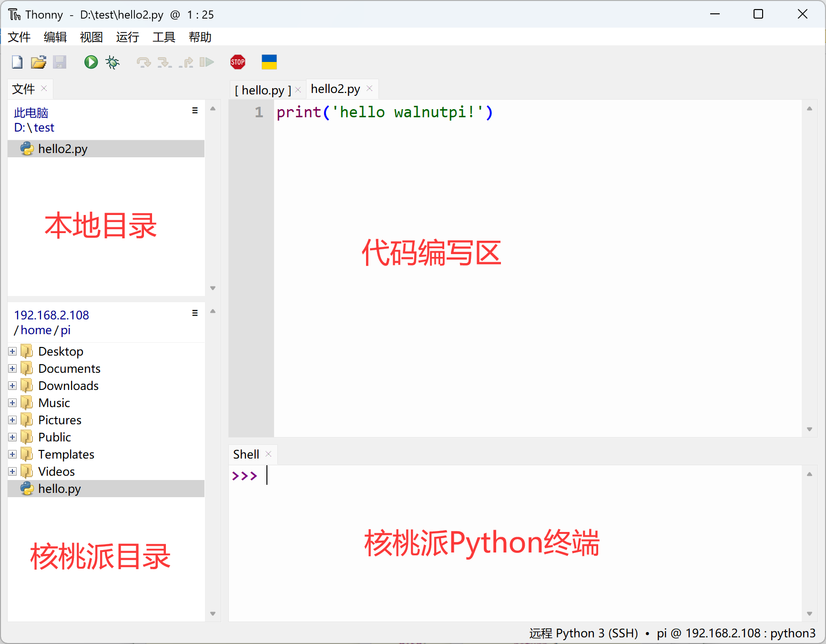Expand the Public folder
Viewport: 826px width, 644px height.
12,437
